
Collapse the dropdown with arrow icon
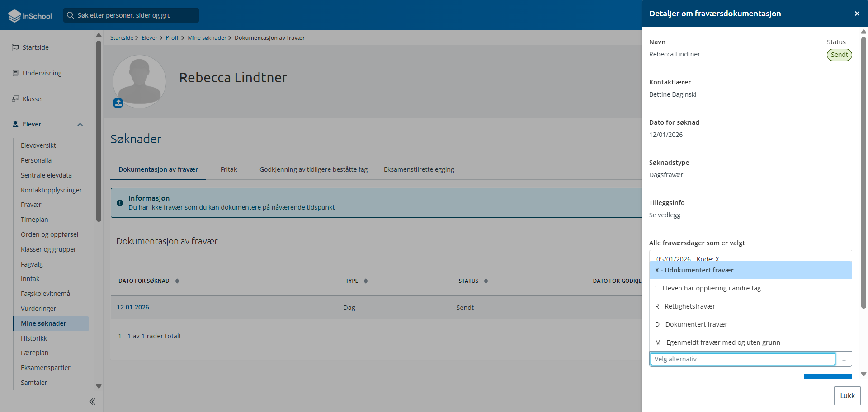[x=844, y=360]
